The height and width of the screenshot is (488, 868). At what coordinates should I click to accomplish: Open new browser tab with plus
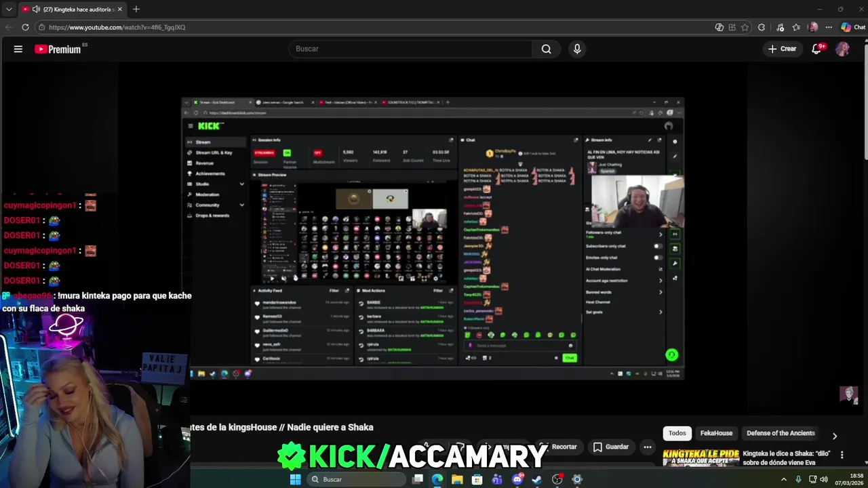pyautogui.click(x=136, y=9)
